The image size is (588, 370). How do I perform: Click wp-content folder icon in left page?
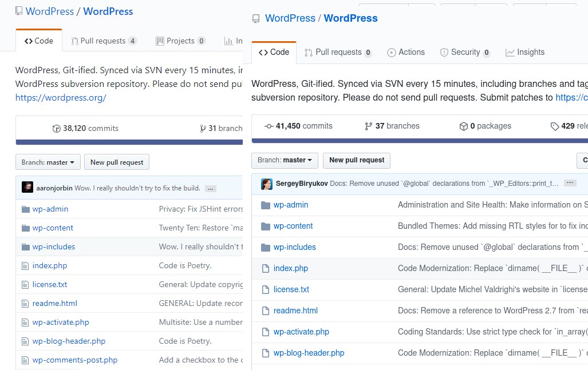click(x=26, y=228)
